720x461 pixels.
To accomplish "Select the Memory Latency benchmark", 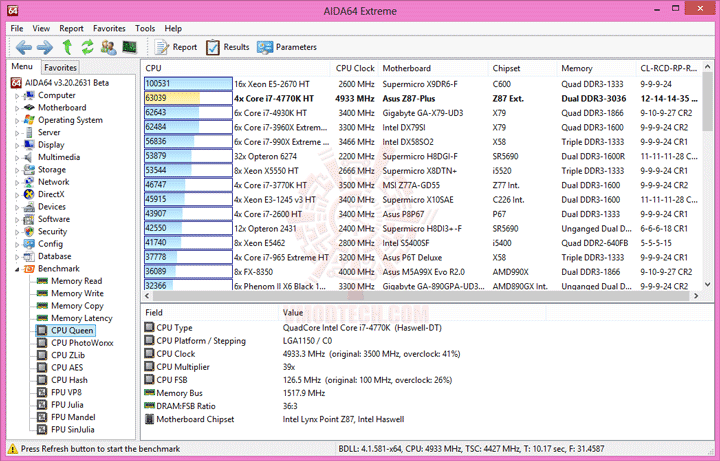I will pyautogui.click(x=81, y=318).
